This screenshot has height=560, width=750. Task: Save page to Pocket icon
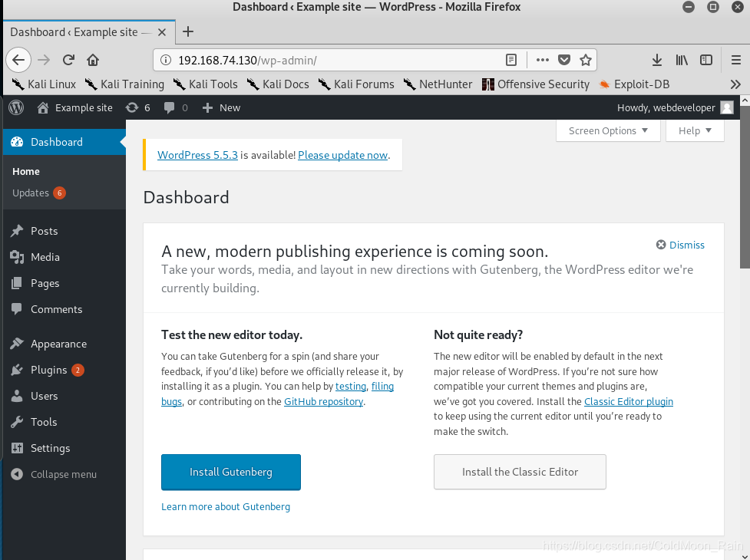[564, 60]
